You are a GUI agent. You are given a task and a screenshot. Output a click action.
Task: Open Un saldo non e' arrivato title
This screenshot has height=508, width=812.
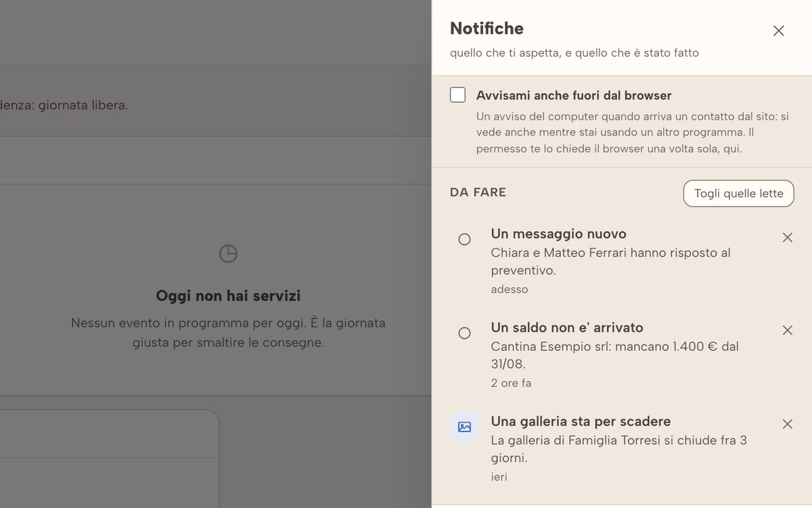(x=567, y=327)
